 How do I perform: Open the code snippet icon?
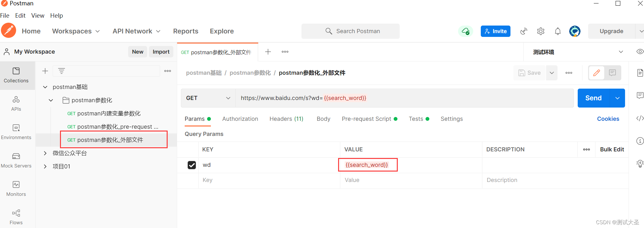pos(640,118)
